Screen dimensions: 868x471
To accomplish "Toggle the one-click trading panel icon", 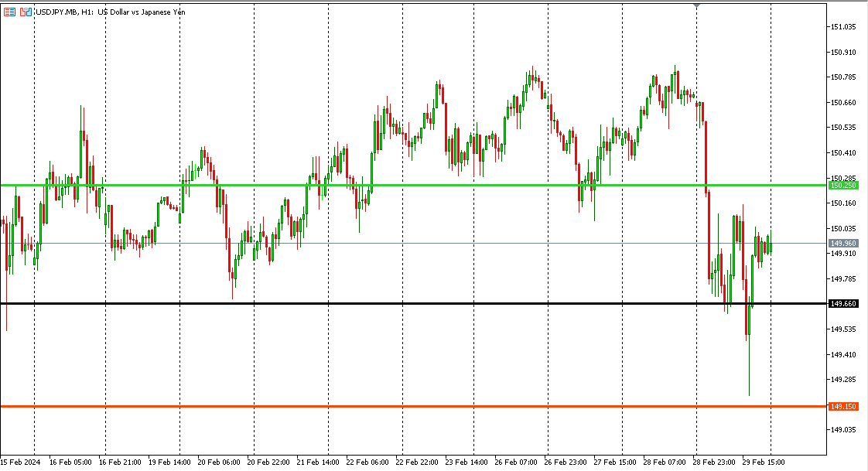I will (x=26, y=12).
